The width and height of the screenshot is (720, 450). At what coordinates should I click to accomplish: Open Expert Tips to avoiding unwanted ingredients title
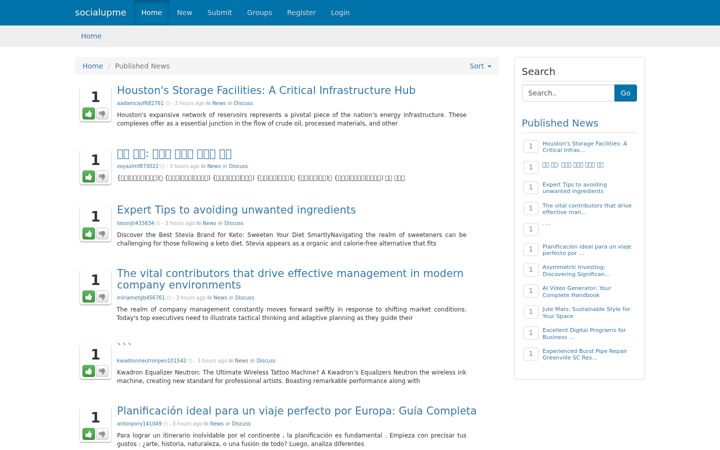pos(236,210)
